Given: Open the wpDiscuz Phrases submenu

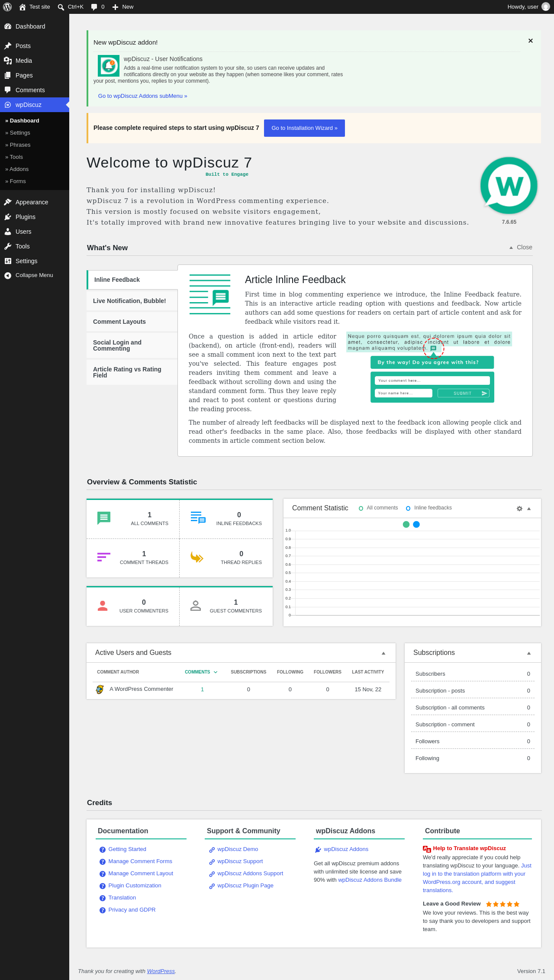Looking at the screenshot, I should [x=35, y=145].
